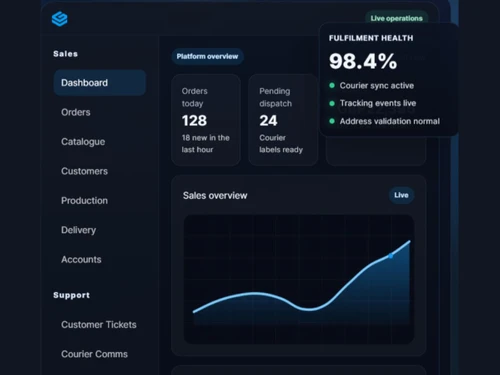Click the 128 orders count
This screenshot has height=375, width=500.
point(194,121)
